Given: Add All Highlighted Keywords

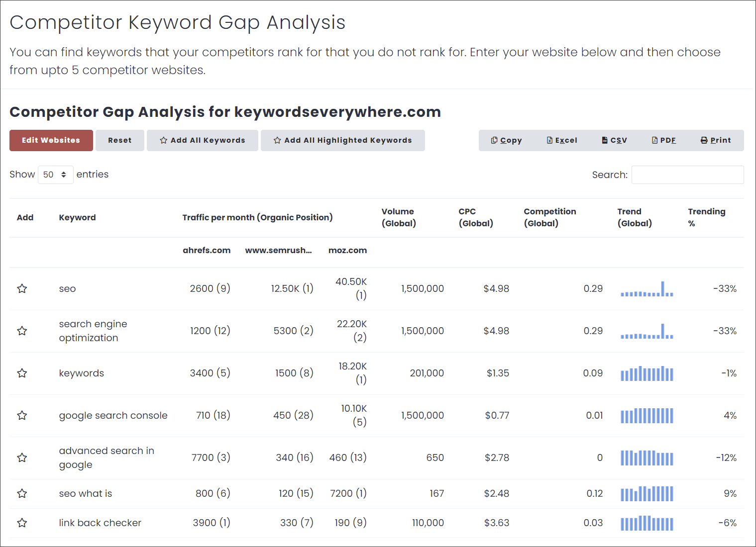Looking at the screenshot, I should [343, 140].
